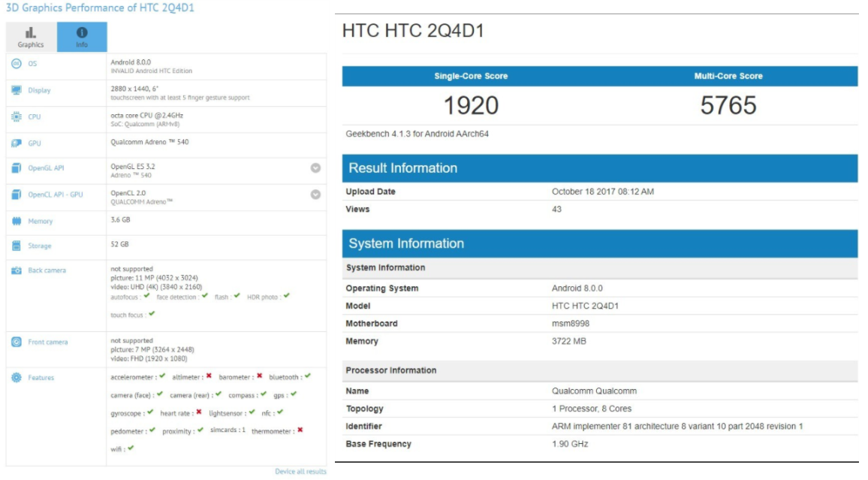Image resolution: width=868 pixels, height=480 pixels.
Task: Click the 1.90 GHz base frequency
Action: [570, 444]
